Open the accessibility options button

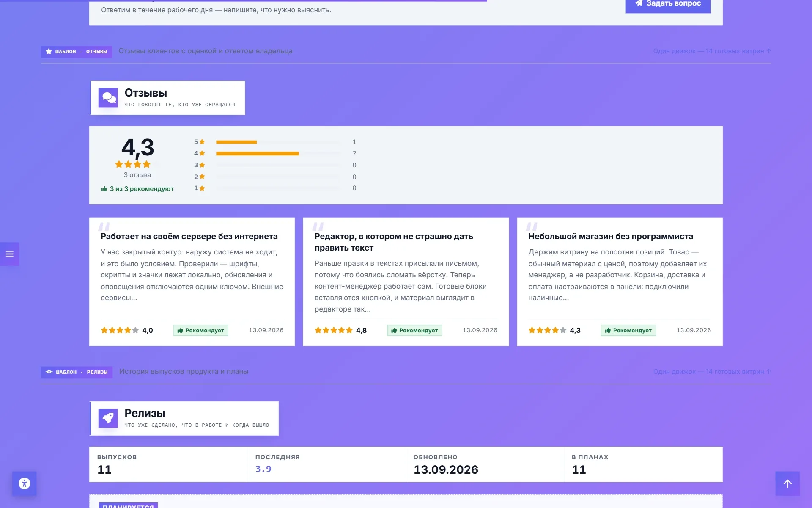tap(24, 483)
